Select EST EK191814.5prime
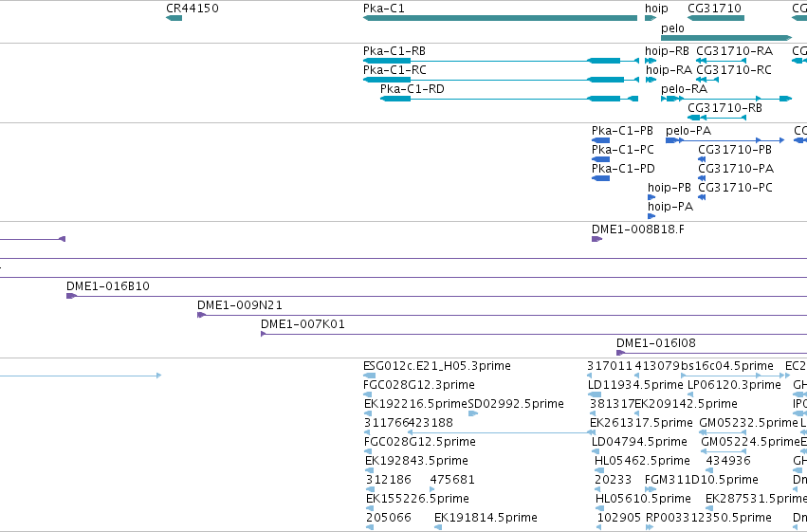Screen dimensions: 807x532 (438, 528)
